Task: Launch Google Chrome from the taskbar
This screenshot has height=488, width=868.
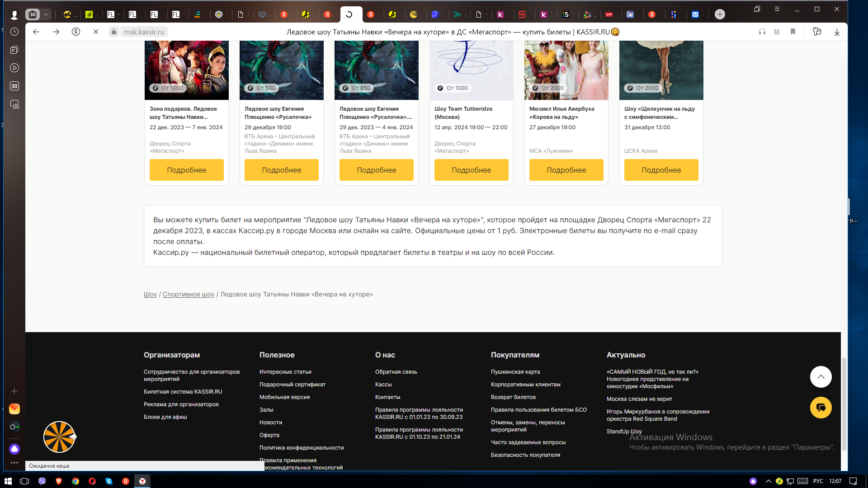Action: tap(75, 481)
